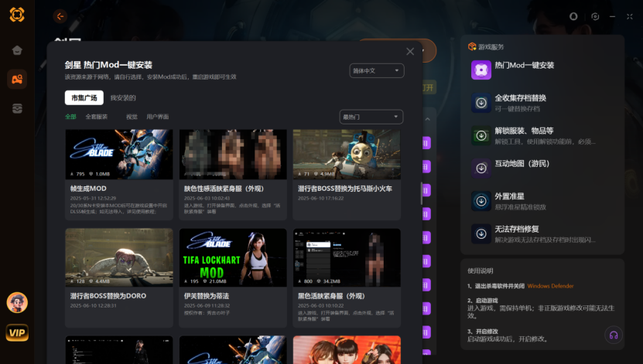Open the settings hexagon icon in title bar

click(x=595, y=16)
